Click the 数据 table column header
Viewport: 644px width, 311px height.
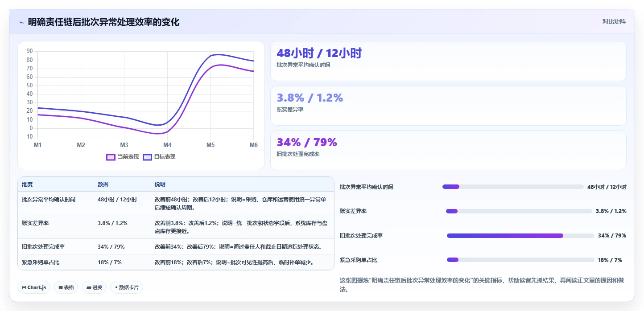tap(103, 184)
